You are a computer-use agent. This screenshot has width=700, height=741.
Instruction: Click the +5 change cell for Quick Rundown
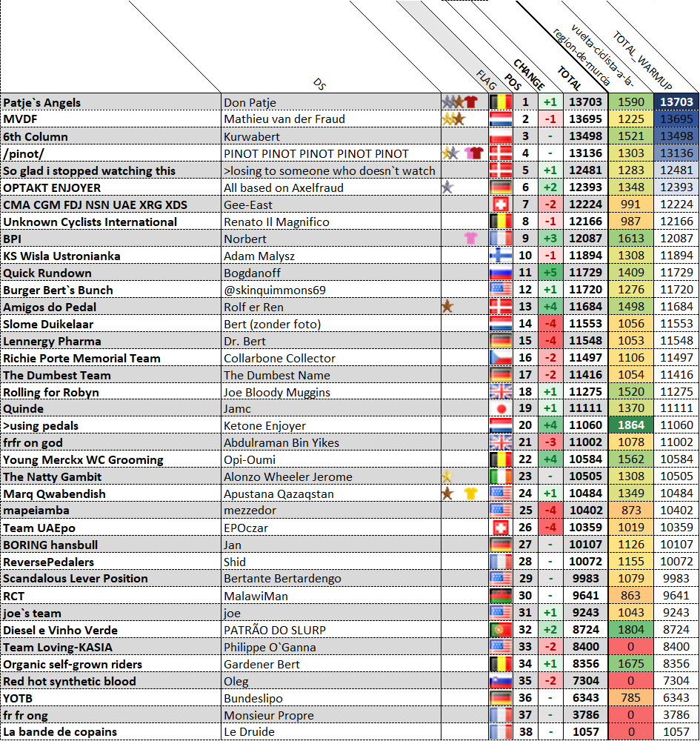pyautogui.click(x=550, y=273)
